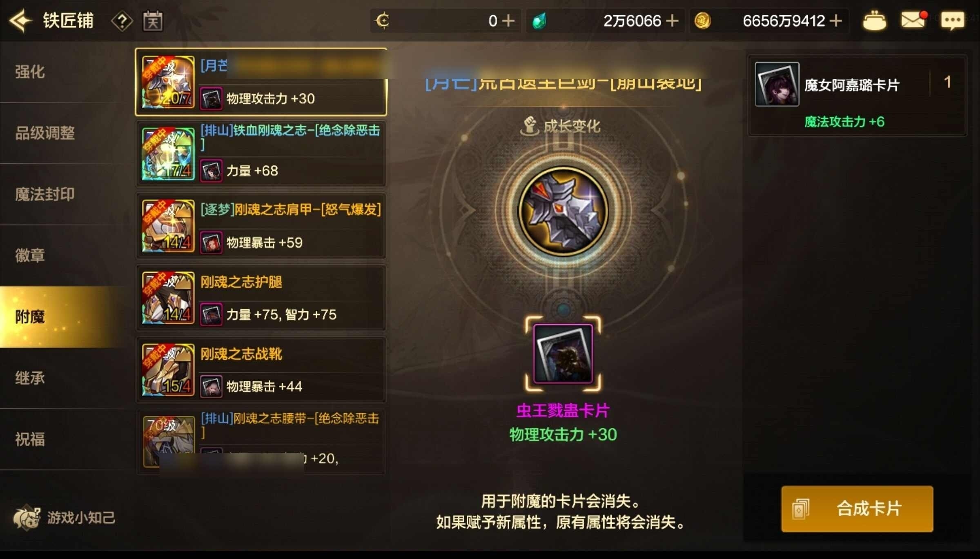
Task: Click the sword icon in the center circle
Action: pos(563,211)
